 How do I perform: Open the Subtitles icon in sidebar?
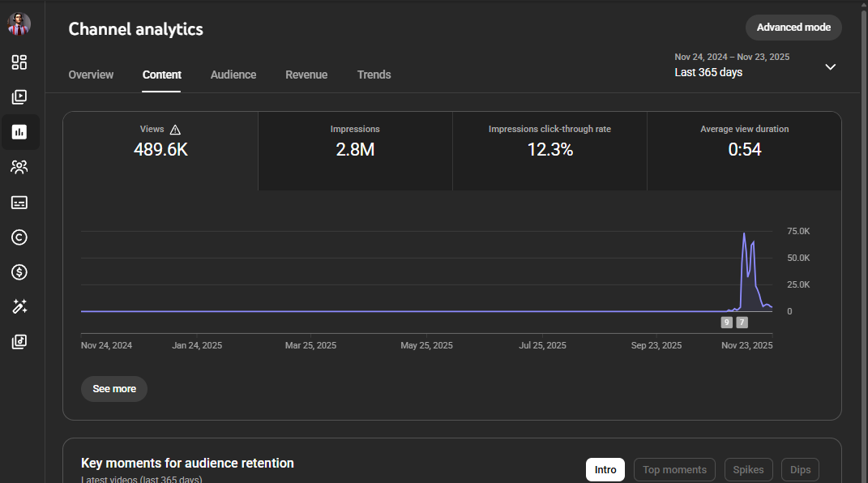[19, 203]
